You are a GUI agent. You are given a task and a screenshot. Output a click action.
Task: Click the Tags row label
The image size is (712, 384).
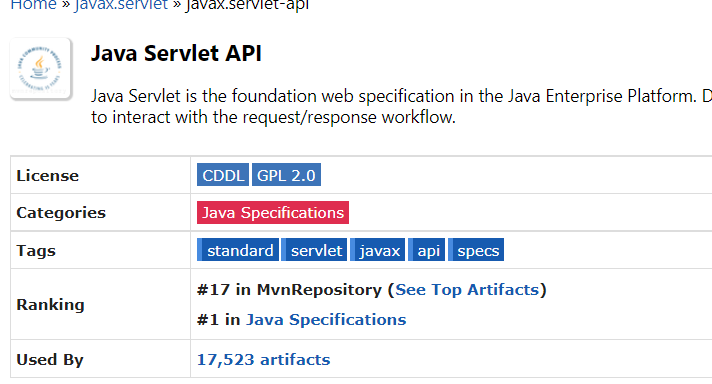36,251
